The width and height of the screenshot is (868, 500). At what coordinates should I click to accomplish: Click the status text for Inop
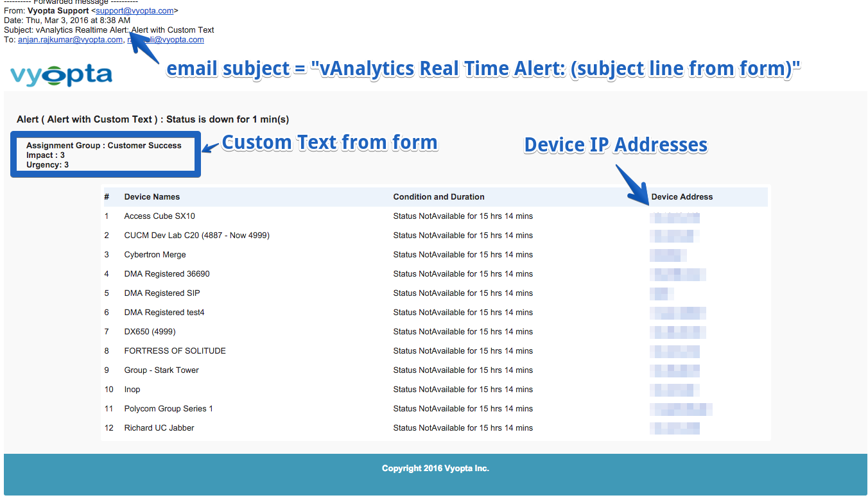click(x=463, y=390)
